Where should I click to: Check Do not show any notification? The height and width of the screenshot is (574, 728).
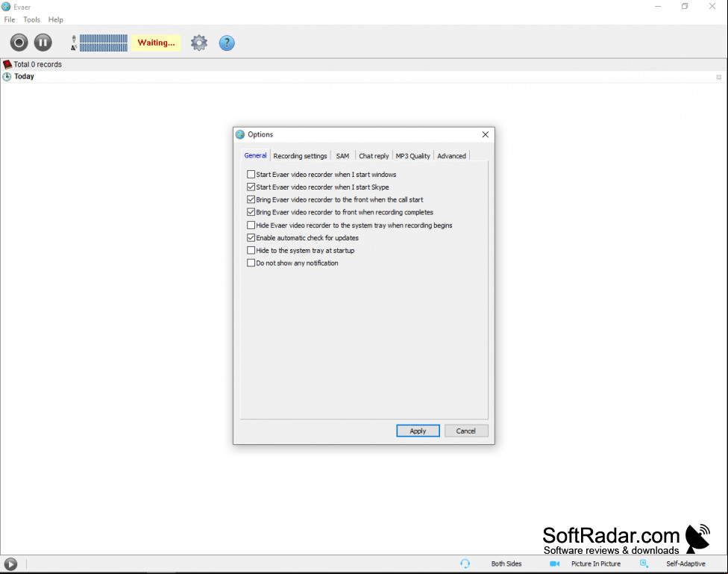click(251, 263)
